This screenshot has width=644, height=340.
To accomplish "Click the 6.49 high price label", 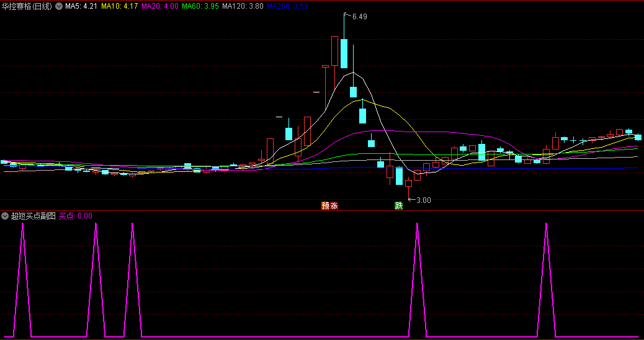I will pos(359,17).
